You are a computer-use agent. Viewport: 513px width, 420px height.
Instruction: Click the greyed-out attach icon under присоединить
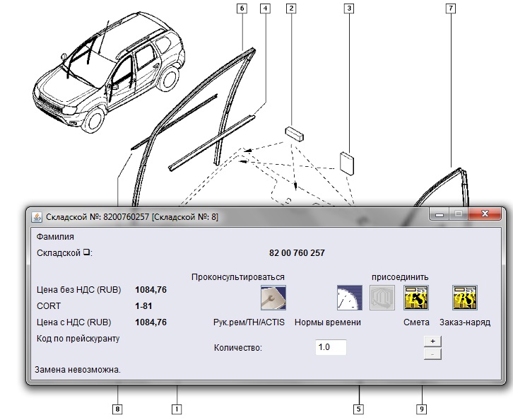click(382, 298)
